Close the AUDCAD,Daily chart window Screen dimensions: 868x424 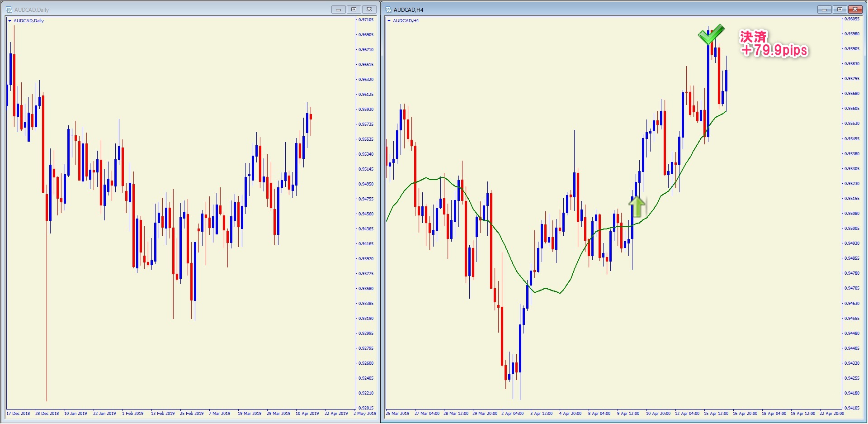pyautogui.click(x=369, y=10)
